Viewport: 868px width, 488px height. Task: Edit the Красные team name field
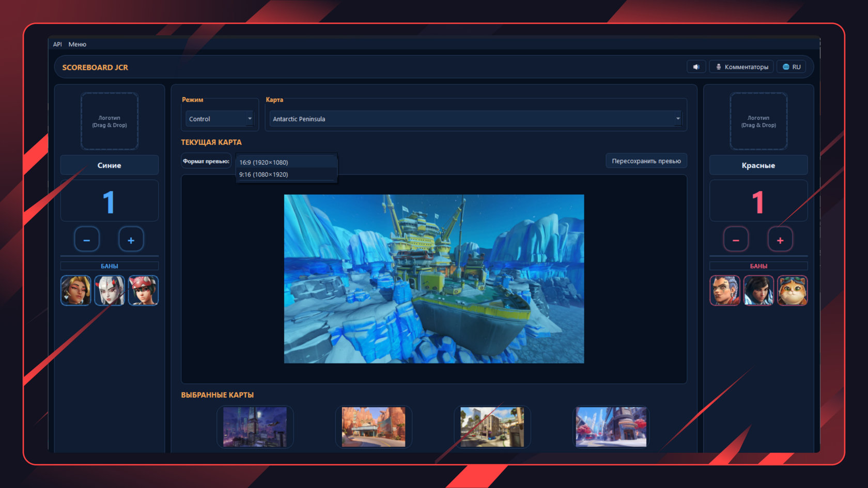758,165
